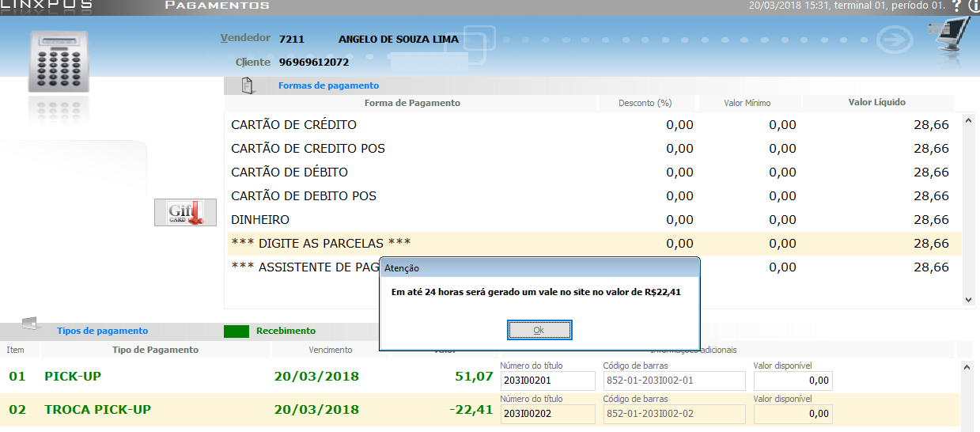Switch to the Recebimento tab
This screenshot has width=980, height=432.
(x=286, y=331)
